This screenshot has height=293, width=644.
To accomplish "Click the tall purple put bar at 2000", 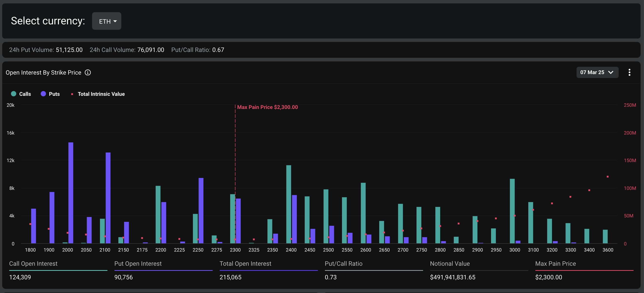I will (x=71, y=193).
